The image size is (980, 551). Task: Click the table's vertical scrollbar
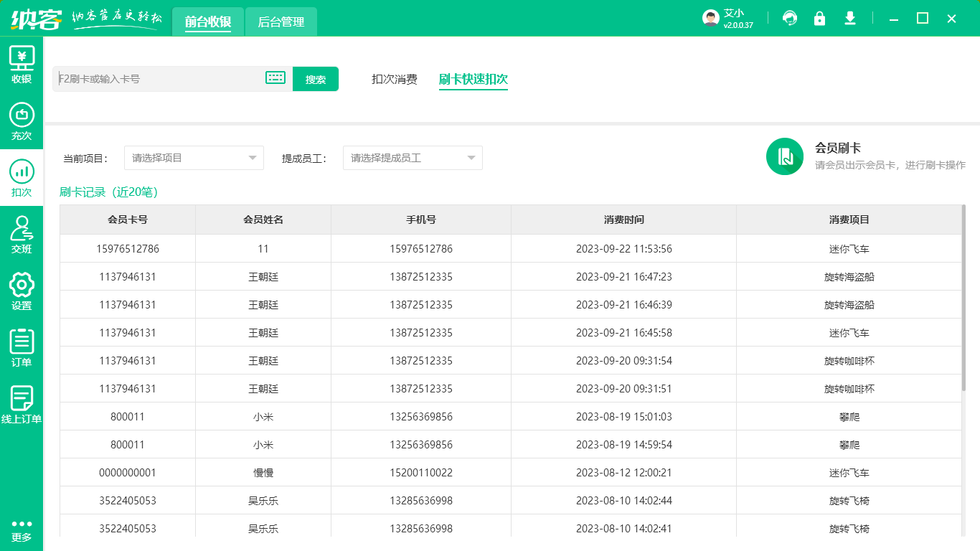[963, 298]
